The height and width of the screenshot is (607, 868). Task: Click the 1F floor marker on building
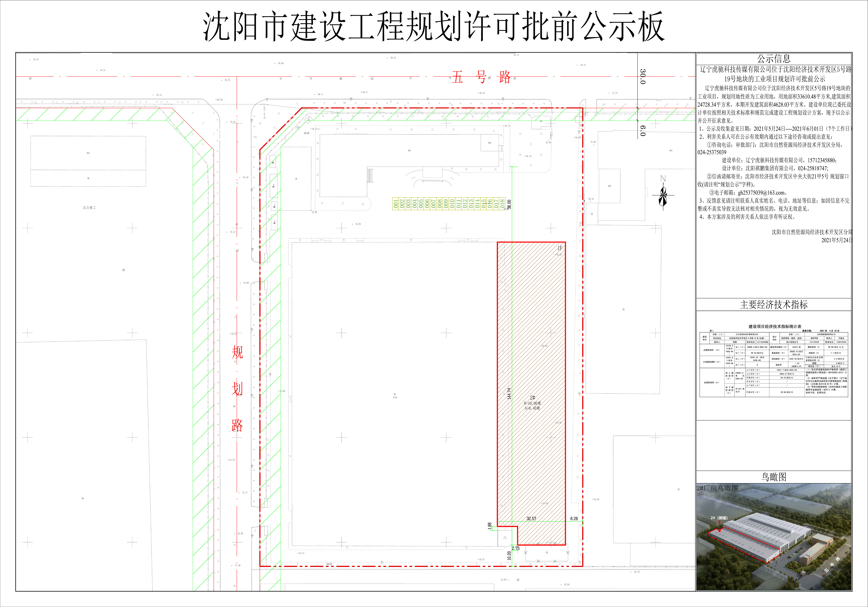[x=559, y=248]
